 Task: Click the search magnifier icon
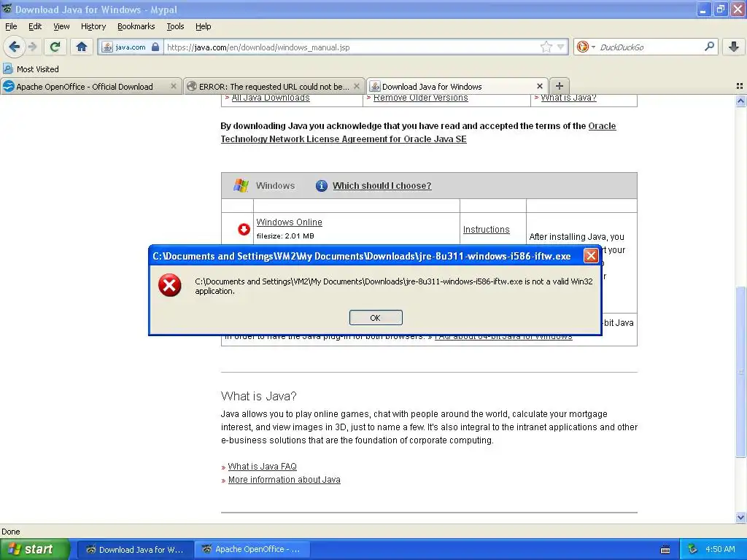[x=709, y=46]
